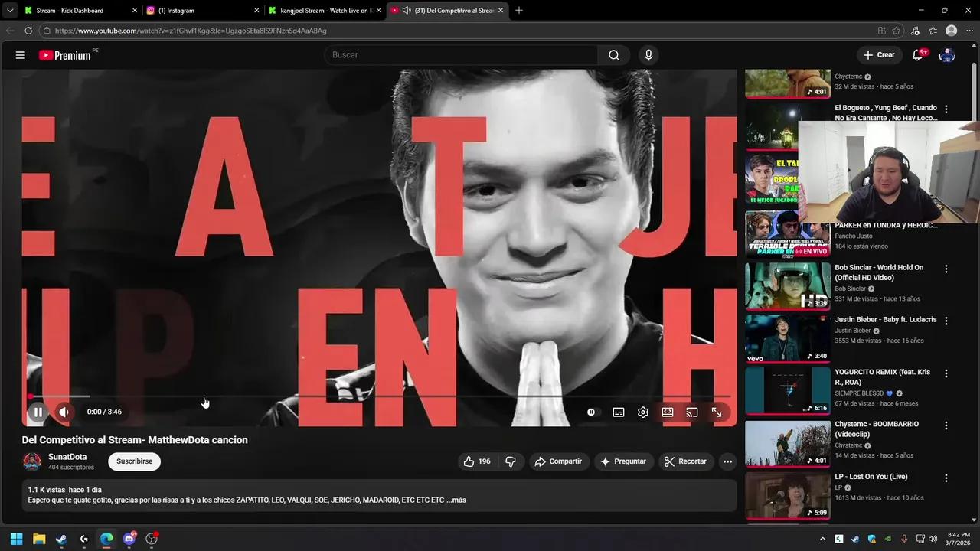Open options for Bob Sinclar recommended video
980x551 pixels.
946,269
